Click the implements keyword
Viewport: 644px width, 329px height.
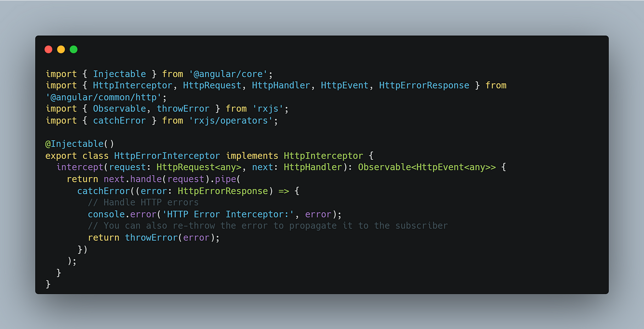252,156
